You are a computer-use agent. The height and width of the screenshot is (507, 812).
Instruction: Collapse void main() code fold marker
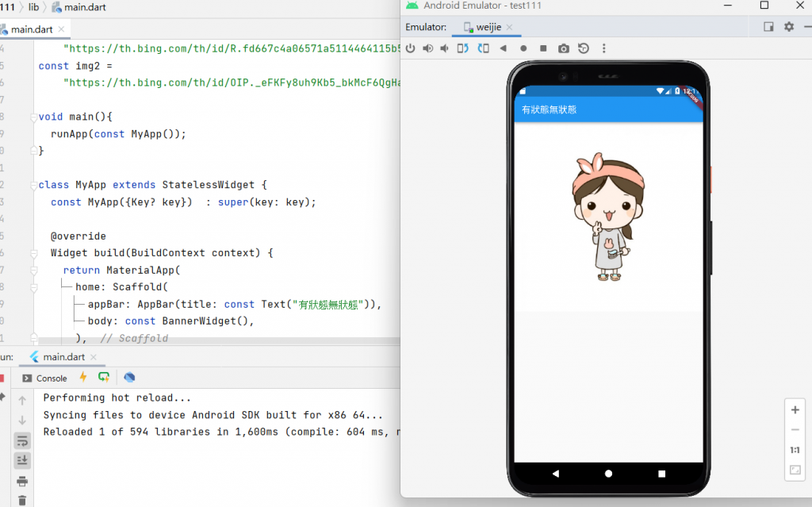tap(33, 117)
